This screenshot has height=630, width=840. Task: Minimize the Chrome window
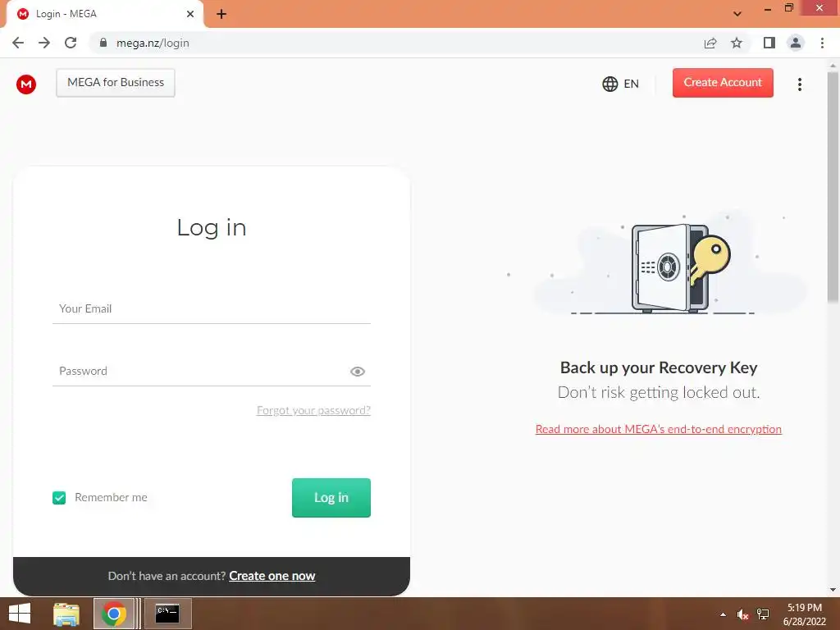[767, 8]
